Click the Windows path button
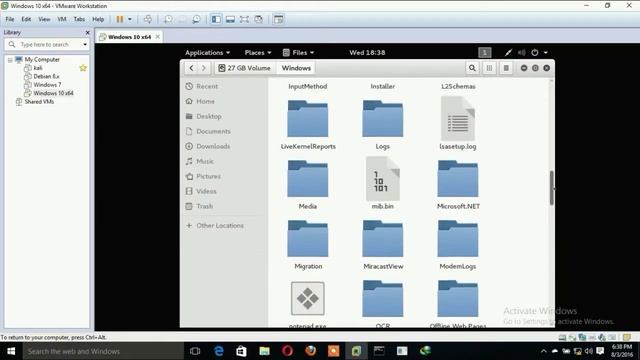Viewport: 640px width, 360px height. coord(296,68)
